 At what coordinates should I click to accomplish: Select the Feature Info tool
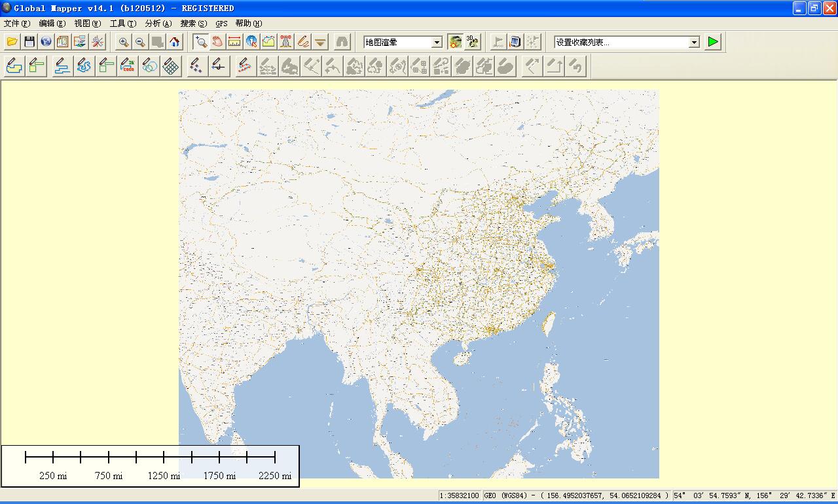pyautogui.click(x=251, y=42)
